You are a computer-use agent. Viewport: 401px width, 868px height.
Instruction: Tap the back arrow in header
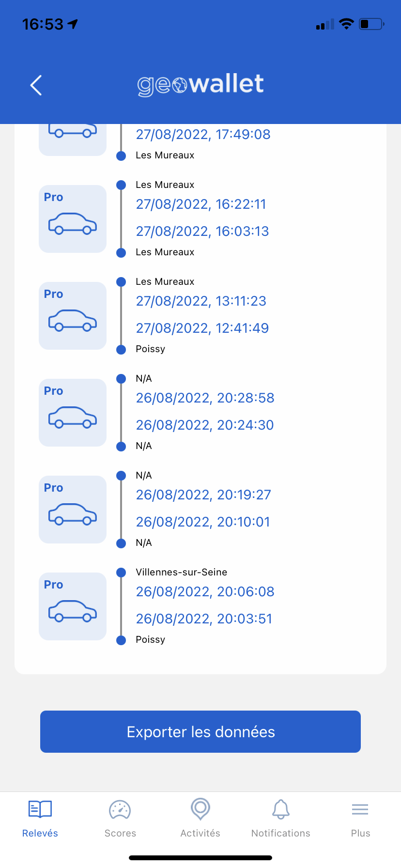pyautogui.click(x=36, y=85)
